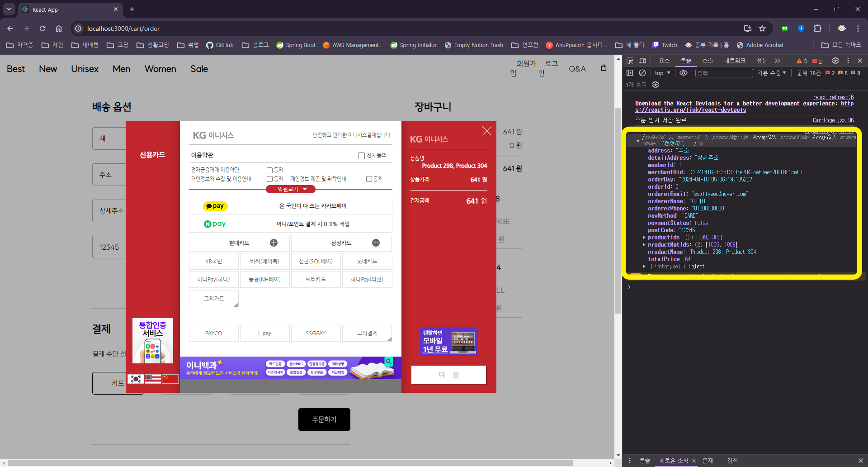Open Chrome three-dot menu
The image size is (868, 467).
point(858,29)
